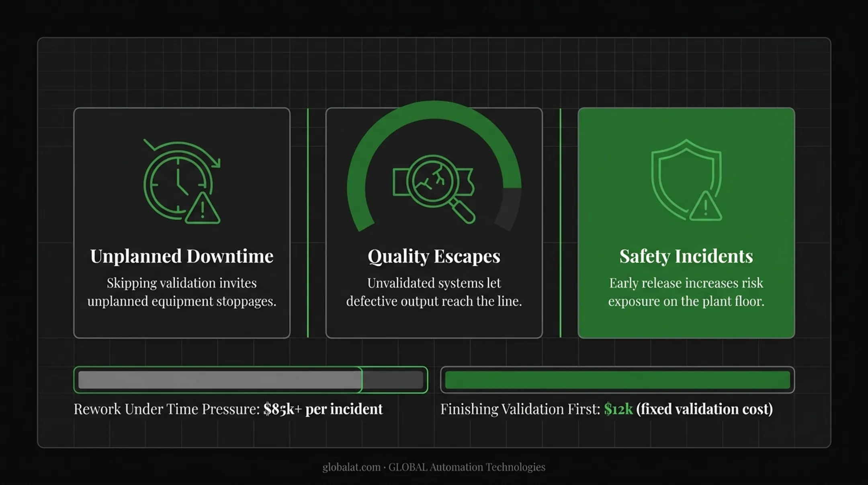Screen dimensions: 868x485
Task: Click the green validation cost progress bar
Action: point(618,380)
